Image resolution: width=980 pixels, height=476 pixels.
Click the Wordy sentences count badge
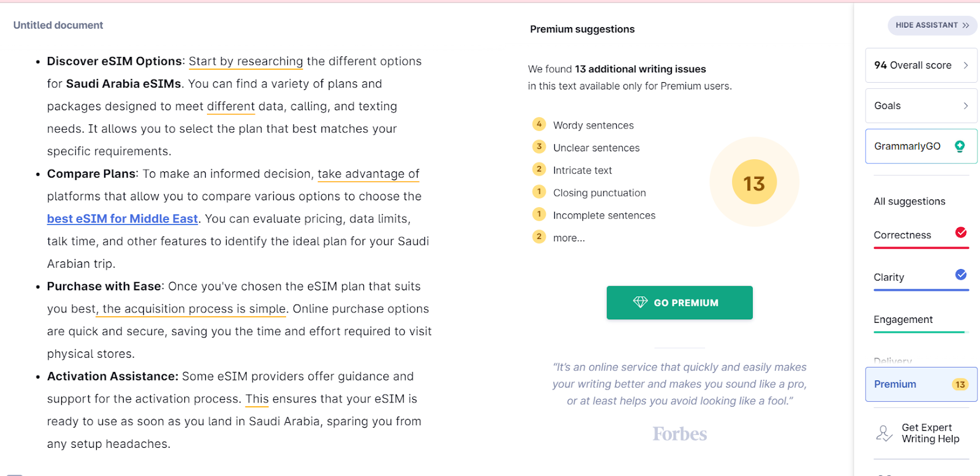tap(539, 124)
